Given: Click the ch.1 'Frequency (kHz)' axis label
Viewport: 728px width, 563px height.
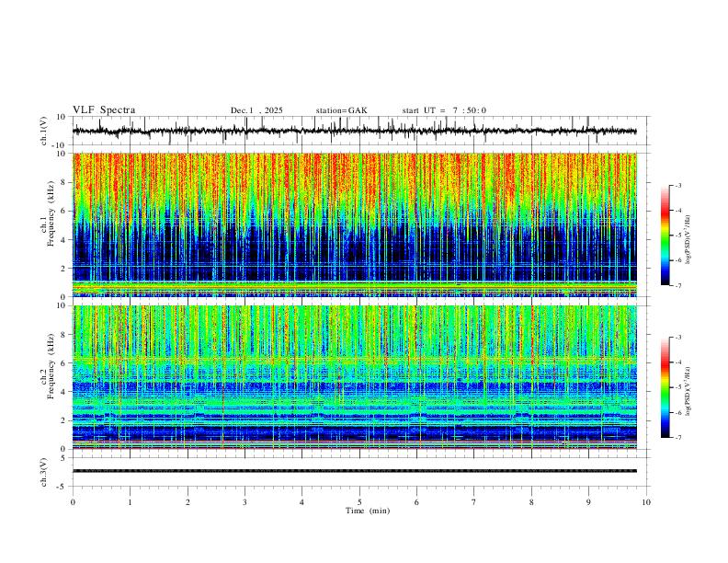Looking at the screenshot, I should click(x=51, y=213).
